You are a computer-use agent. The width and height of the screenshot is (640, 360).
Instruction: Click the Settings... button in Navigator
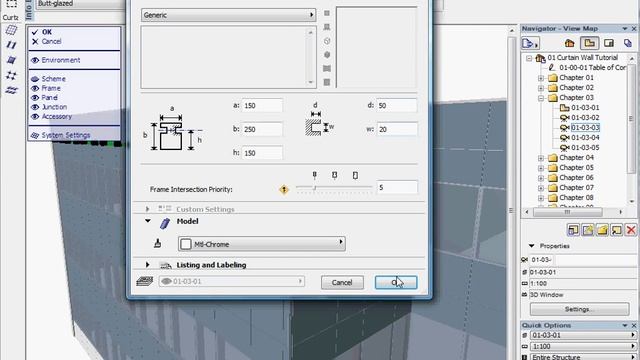click(579, 309)
